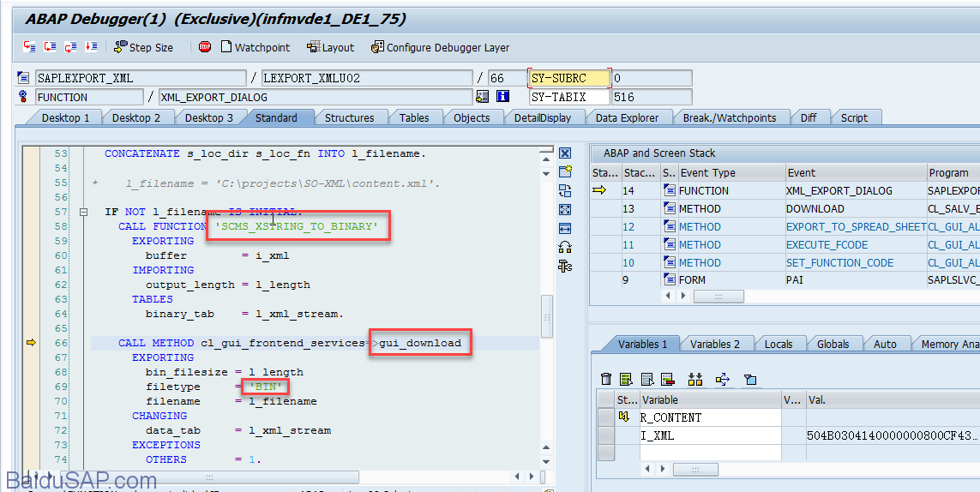Switch to the Globals tab
Viewport: 980px width, 492px height.
[833, 344]
